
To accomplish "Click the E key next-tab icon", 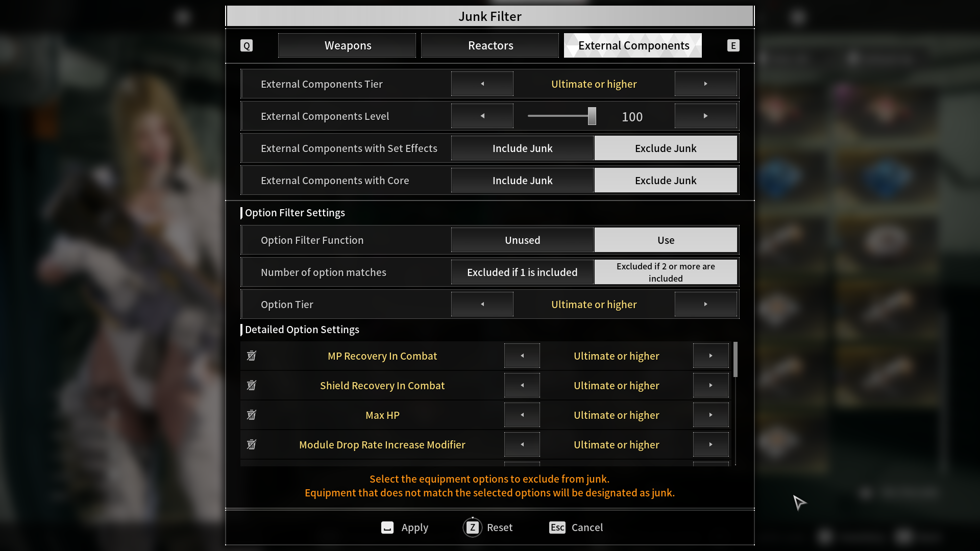I will (x=733, y=45).
